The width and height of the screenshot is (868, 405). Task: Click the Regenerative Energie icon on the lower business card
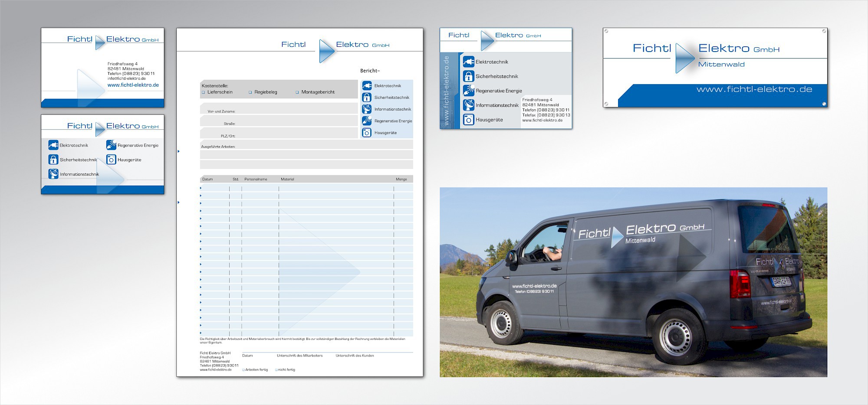pyautogui.click(x=111, y=145)
